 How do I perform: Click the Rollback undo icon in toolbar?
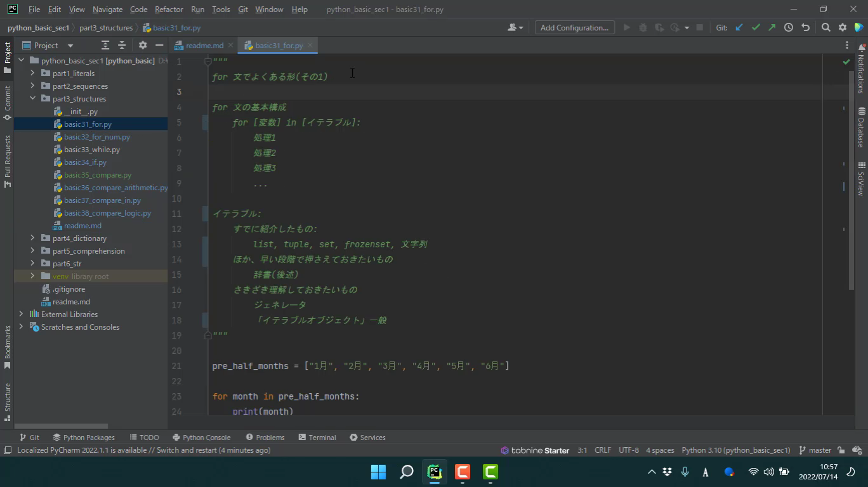(x=805, y=27)
